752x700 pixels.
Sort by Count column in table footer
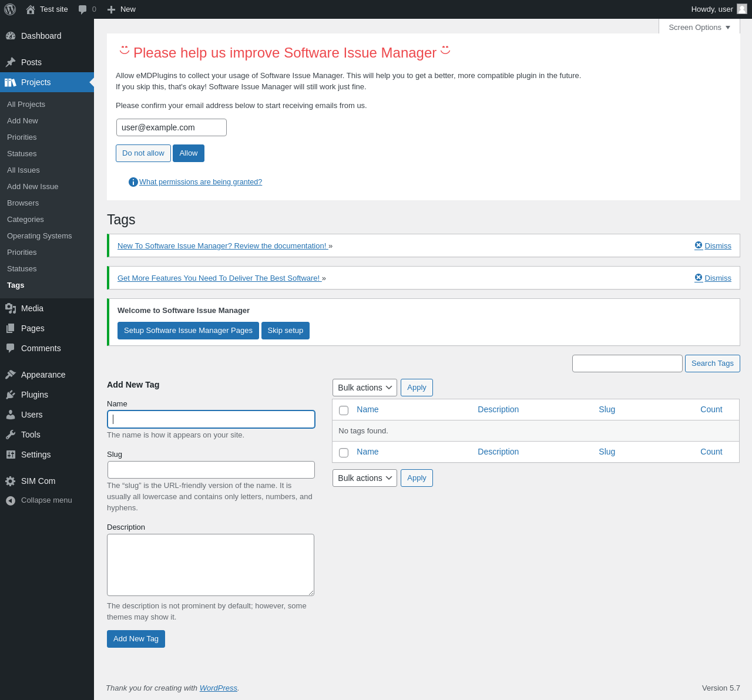click(711, 452)
